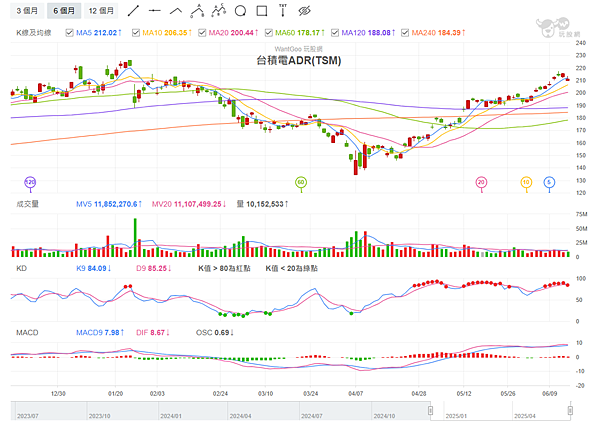
Task: Click the 06/09 date axis label
Action: coord(549,393)
